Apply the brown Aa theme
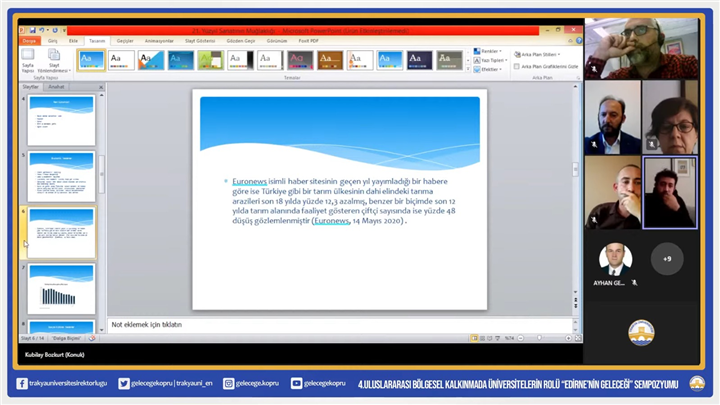The image size is (720, 405). [330, 60]
